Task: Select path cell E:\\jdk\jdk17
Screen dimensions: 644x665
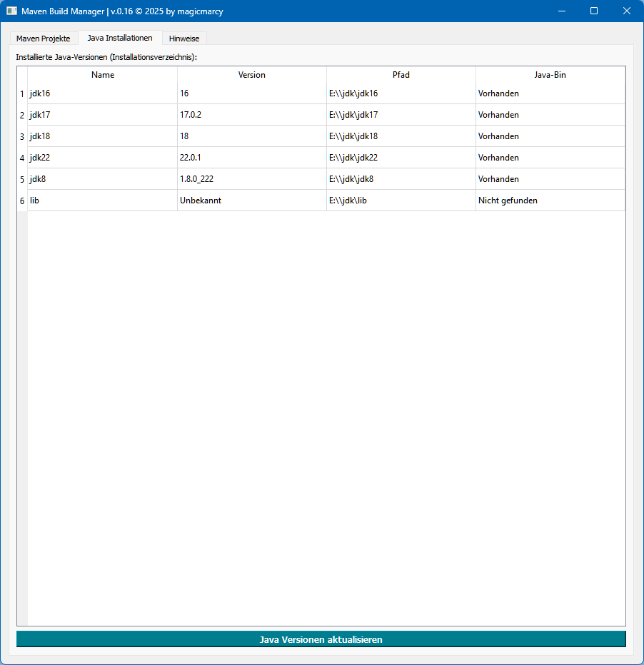Action: [401, 115]
